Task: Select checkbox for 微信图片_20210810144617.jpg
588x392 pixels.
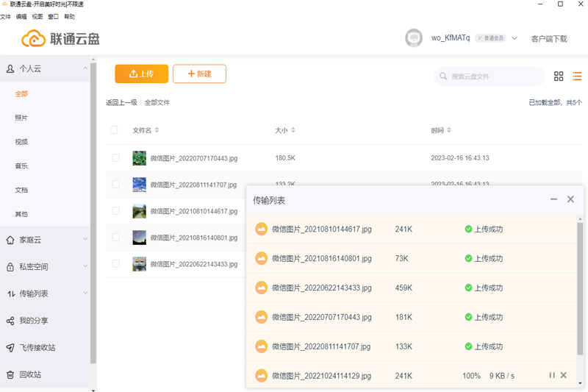Action: pos(115,211)
